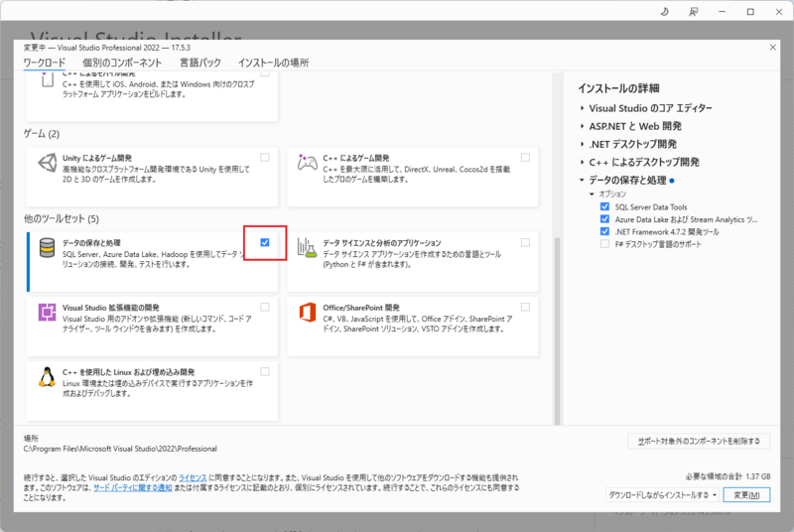Screen dimensions: 794x532
Task: Click the feedback icon in title bar
Action: click(x=693, y=12)
